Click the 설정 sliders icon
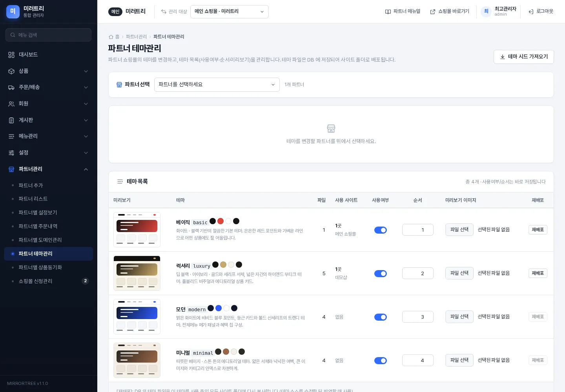This screenshot has height=392, width=565. pyautogui.click(x=11, y=153)
